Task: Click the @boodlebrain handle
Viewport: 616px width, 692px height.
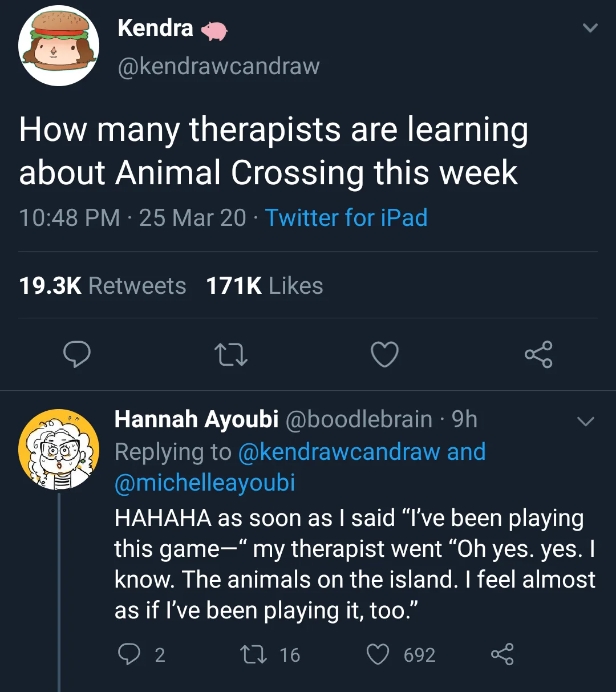Action: [x=358, y=419]
